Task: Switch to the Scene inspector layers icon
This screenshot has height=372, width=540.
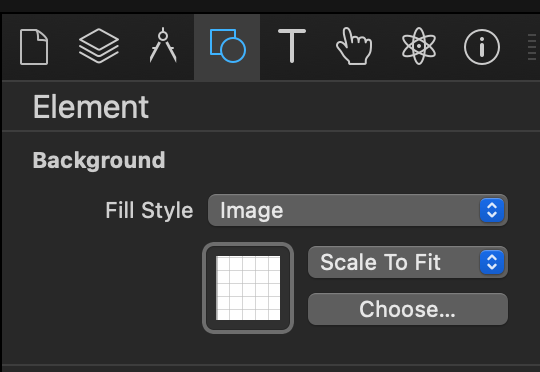Action: 99,46
